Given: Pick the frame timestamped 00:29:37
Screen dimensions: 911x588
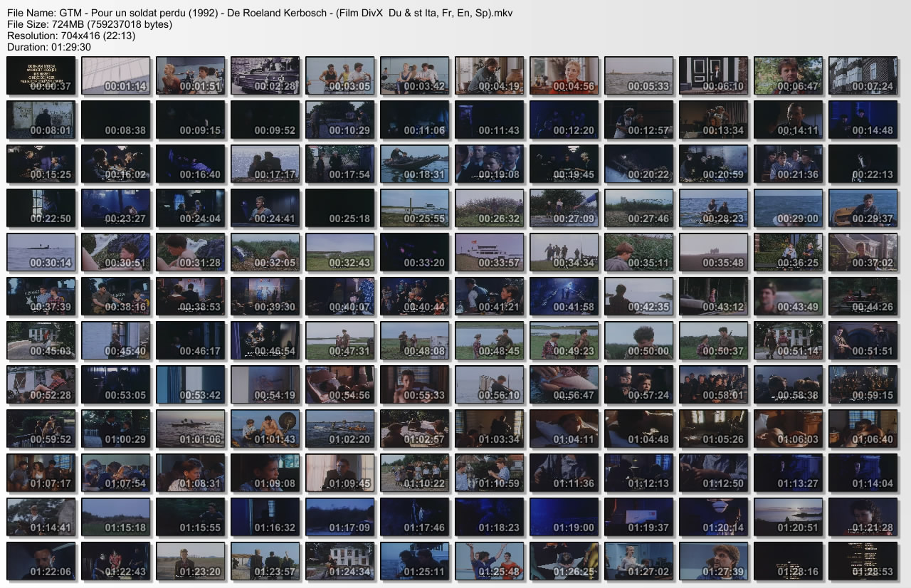Looking at the screenshot, I should coord(863,208).
